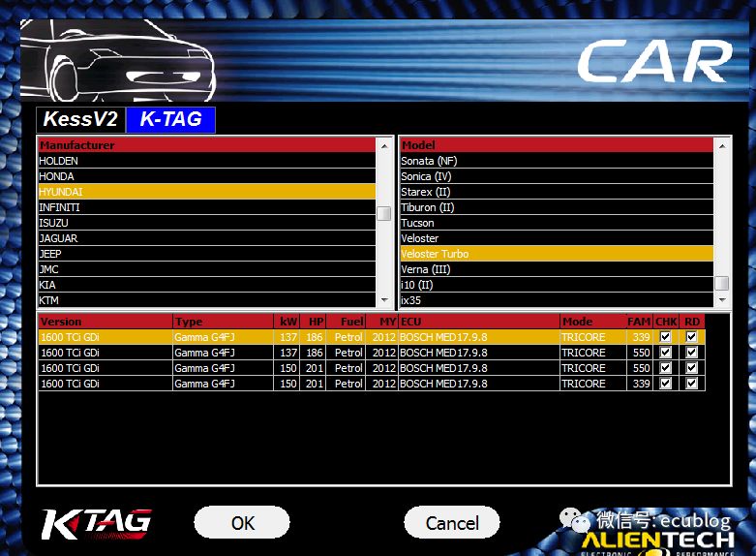The image size is (756, 556).
Task: Click Manufacturer list scroll down arrow
Action: [384, 299]
